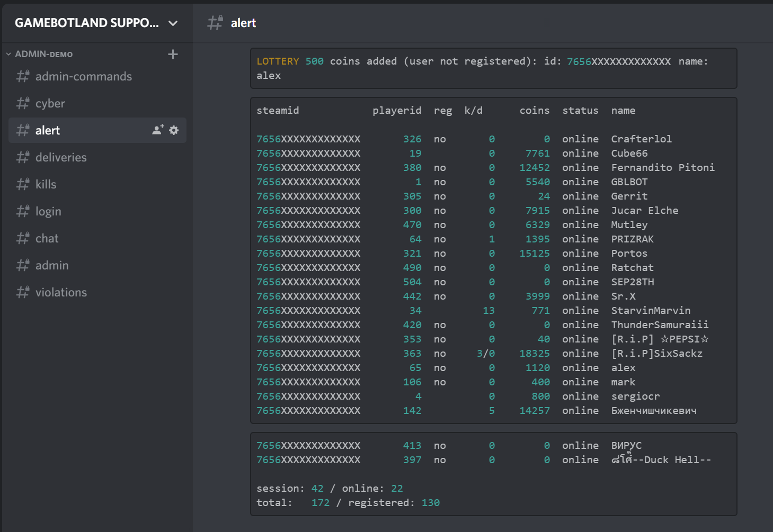Click the hash-lock icon beside cyber
Image resolution: width=773 pixels, height=532 pixels.
pyautogui.click(x=23, y=103)
